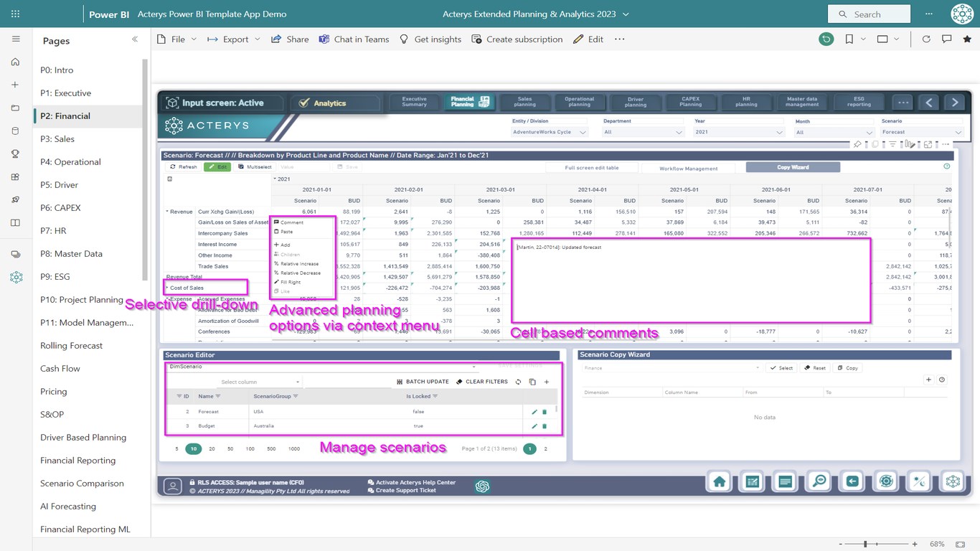Click the Create plus icon in left rail

(x=15, y=85)
